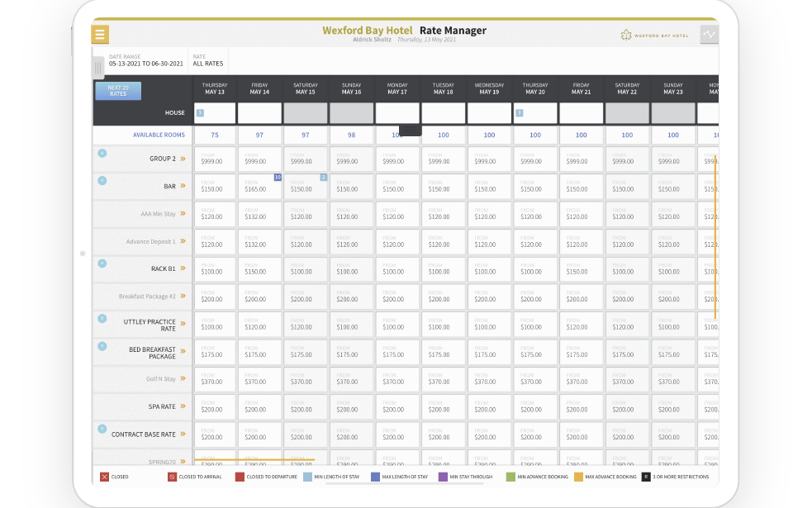The width and height of the screenshot is (812, 508).
Task: Click the Closed to Departure legend swatch
Action: tap(240, 477)
